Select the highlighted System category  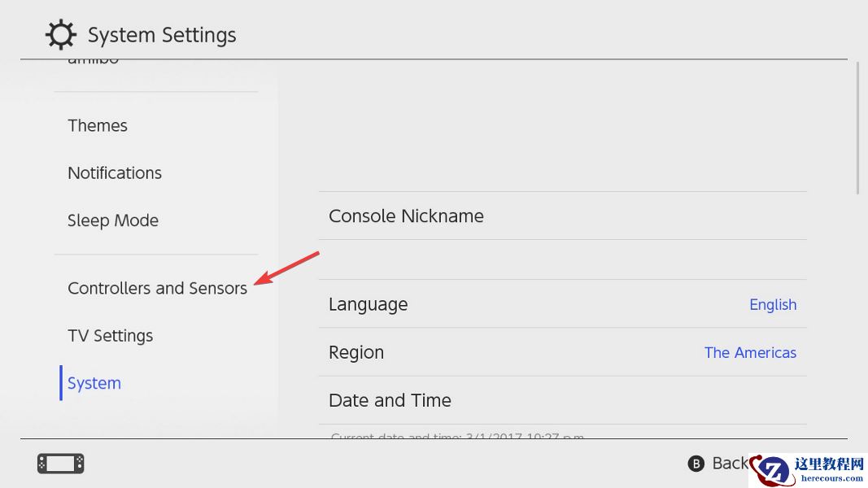point(94,383)
